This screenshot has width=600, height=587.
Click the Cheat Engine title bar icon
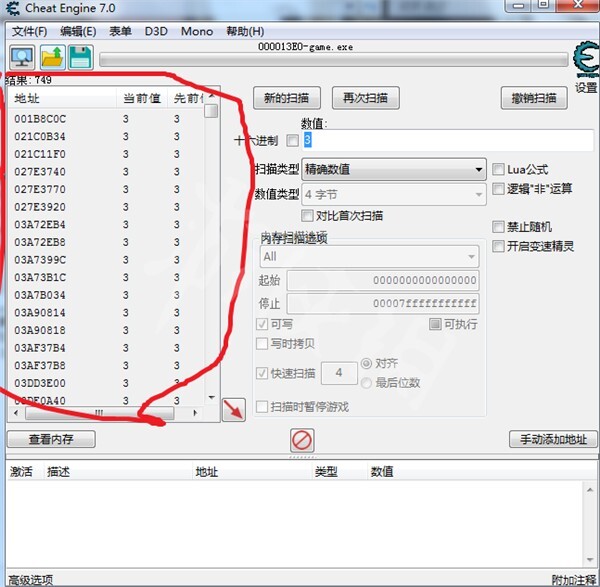(x=14, y=10)
